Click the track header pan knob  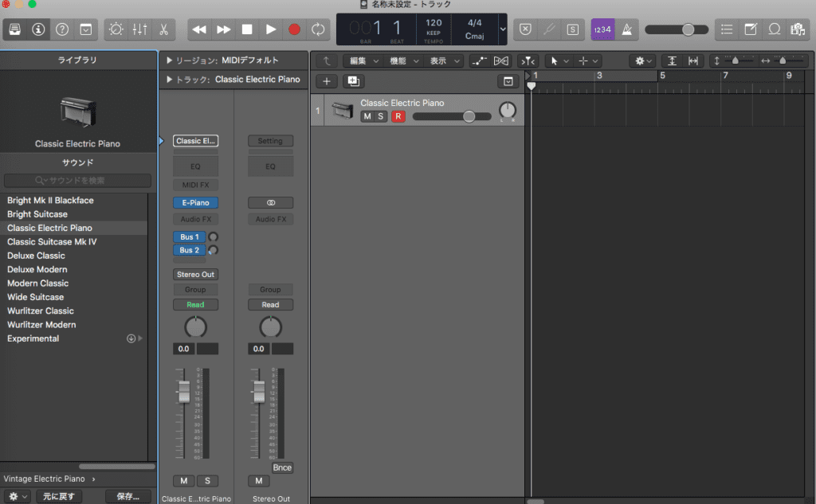[x=508, y=110]
